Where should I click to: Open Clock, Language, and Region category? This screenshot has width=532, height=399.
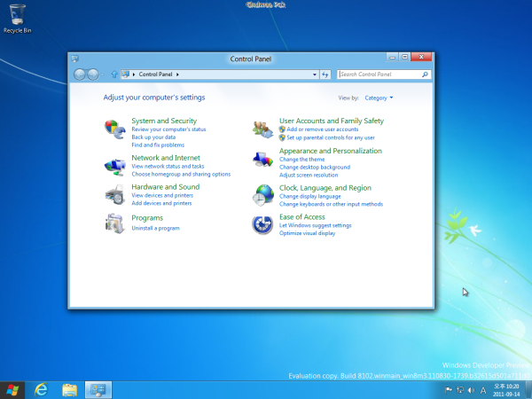[325, 188]
